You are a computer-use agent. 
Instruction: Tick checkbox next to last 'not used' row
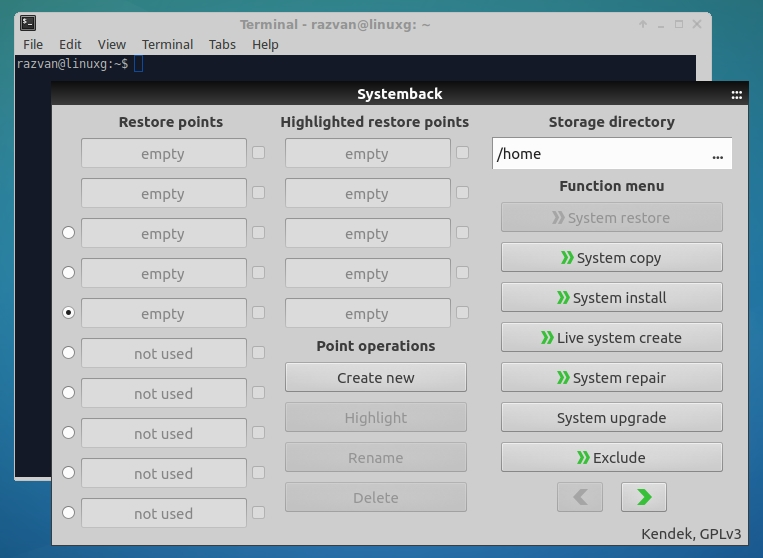pyautogui.click(x=258, y=512)
